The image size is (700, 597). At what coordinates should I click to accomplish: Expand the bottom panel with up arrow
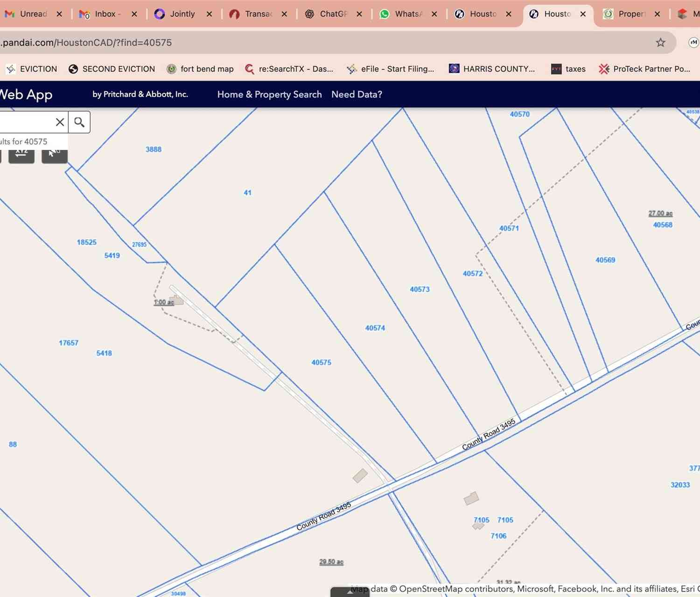click(x=350, y=592)
